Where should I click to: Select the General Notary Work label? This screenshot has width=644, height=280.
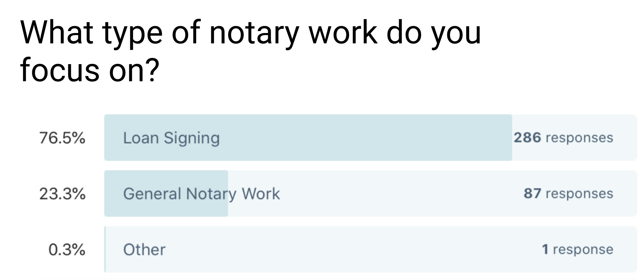[x=201, y=194]
